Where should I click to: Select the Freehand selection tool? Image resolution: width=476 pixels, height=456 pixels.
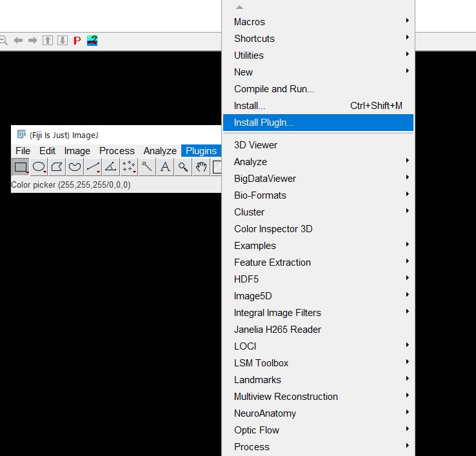75,167
